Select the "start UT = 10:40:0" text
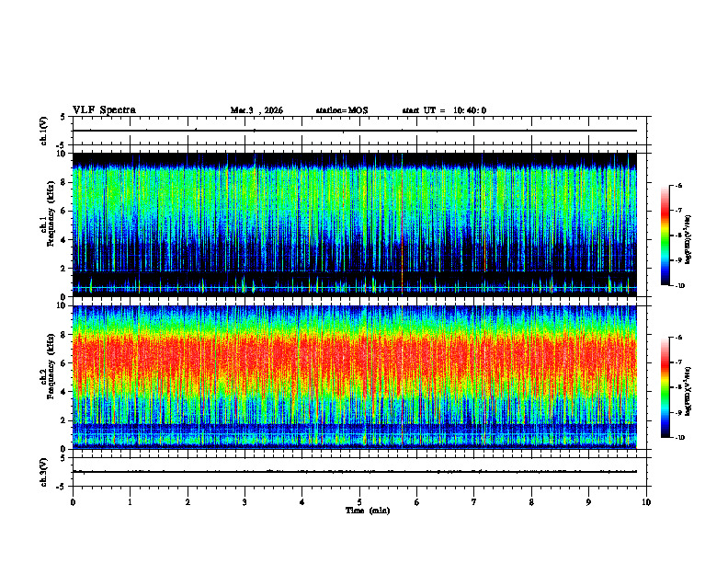The image size is (728, 563). [x=444, y=110]
